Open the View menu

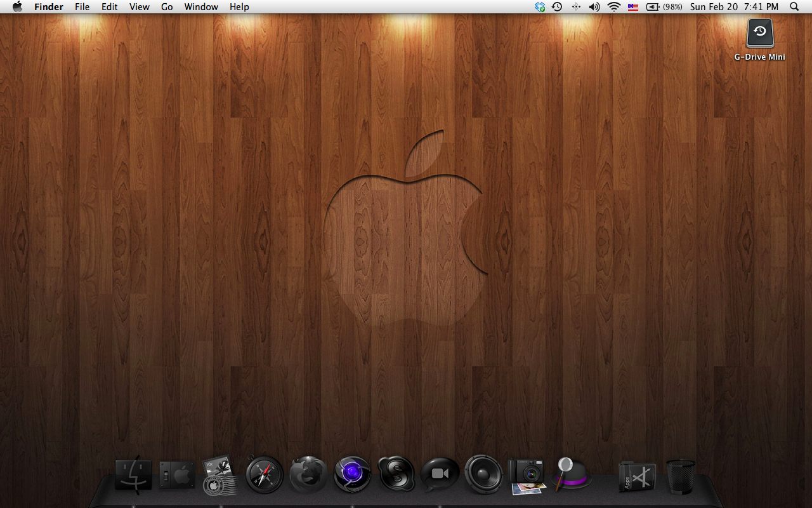coord(140,7)
